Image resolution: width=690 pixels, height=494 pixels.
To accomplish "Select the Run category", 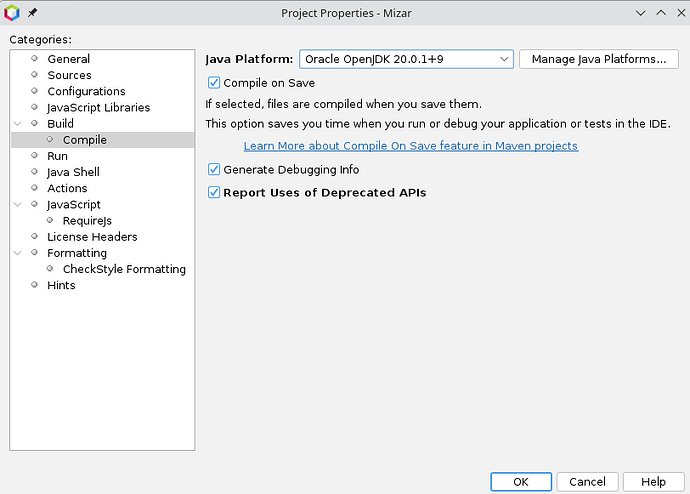I will pos(57,156).
